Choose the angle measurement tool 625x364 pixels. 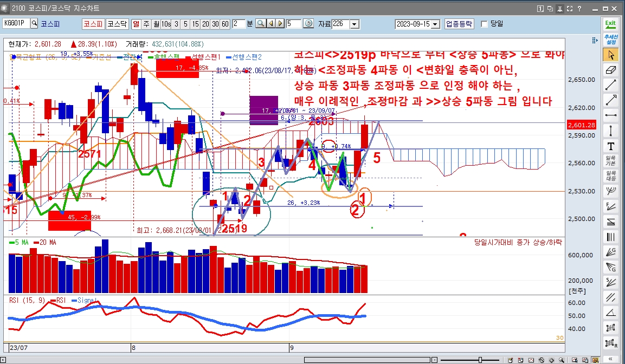[611, 313]
